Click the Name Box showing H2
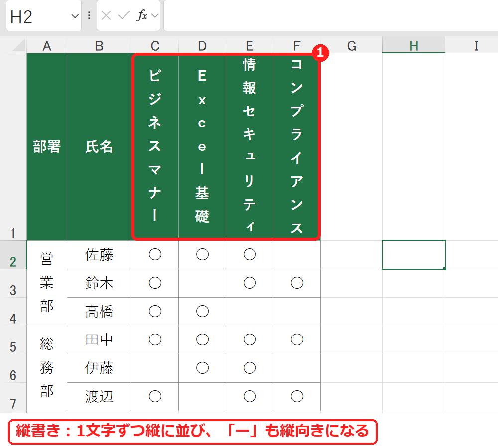Image resolution: width=498 pixels, height=448 pixels. tap(44, 16)
